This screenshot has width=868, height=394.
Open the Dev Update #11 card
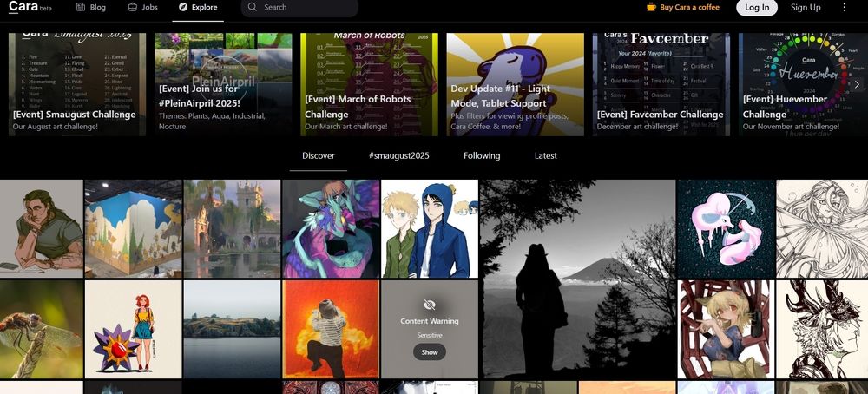[516, 85]
